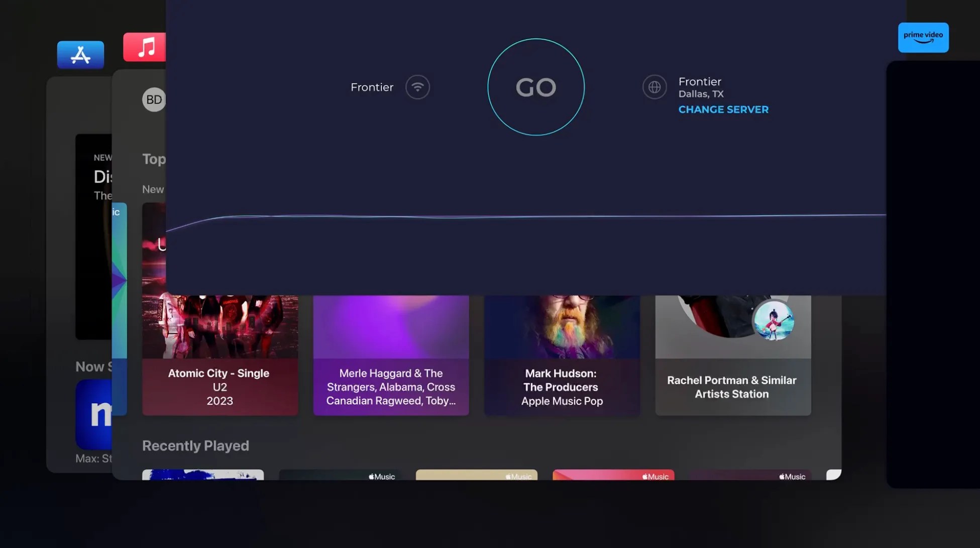Open the App Store icon
The height and width of the screenshot is (548, 980).
pyautogui.click(x=80, y=54)
